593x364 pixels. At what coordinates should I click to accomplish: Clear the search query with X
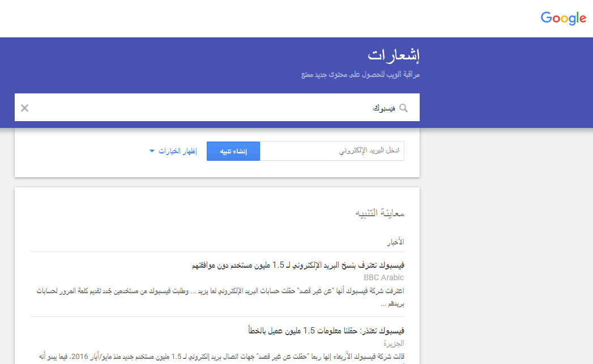pyautogui.click(x=24, y=108)
